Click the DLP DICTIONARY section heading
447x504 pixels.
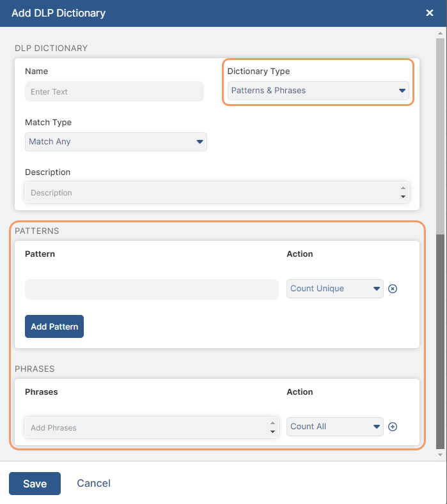coord(51,48)
